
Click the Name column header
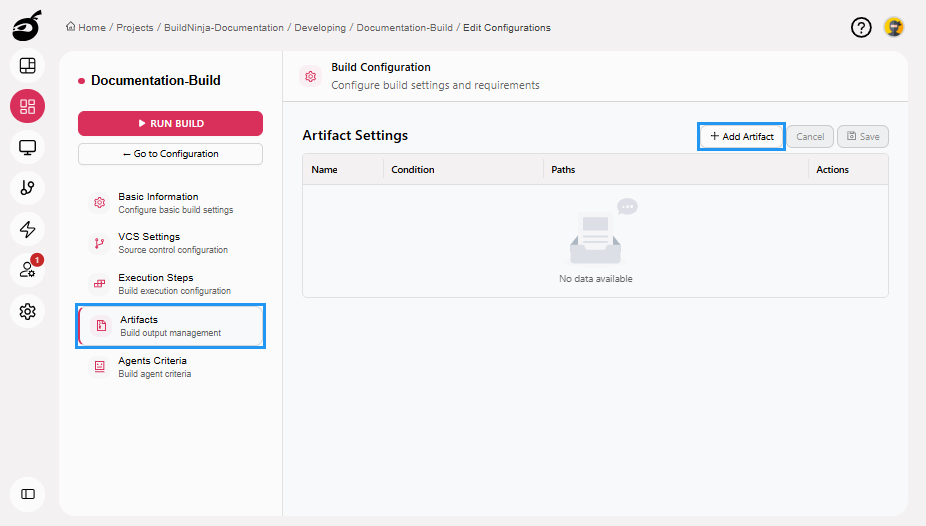324,169
